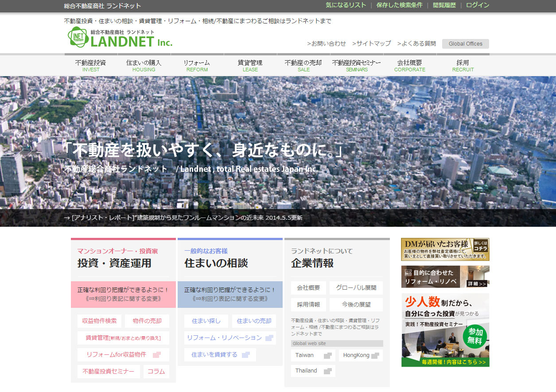Open 不動産投資セミナー SEMINARS menu
This screenshot has width=556, height=392.
pos(357,66)
